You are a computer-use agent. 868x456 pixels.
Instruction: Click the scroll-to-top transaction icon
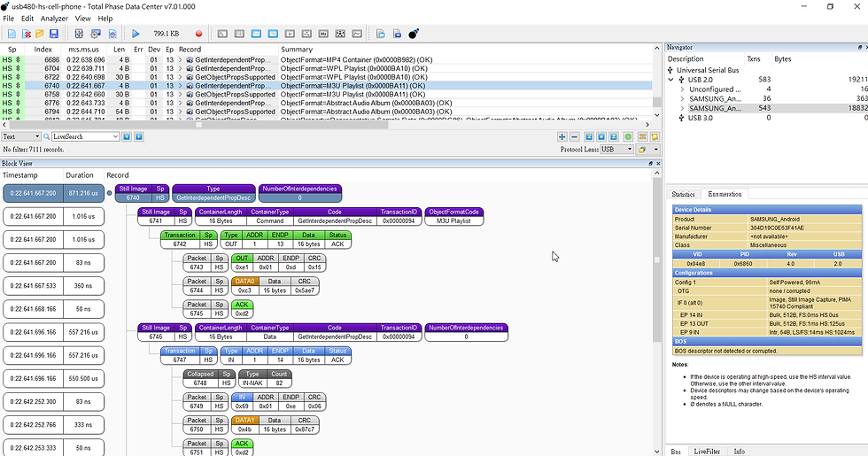(x=589, y=136)
